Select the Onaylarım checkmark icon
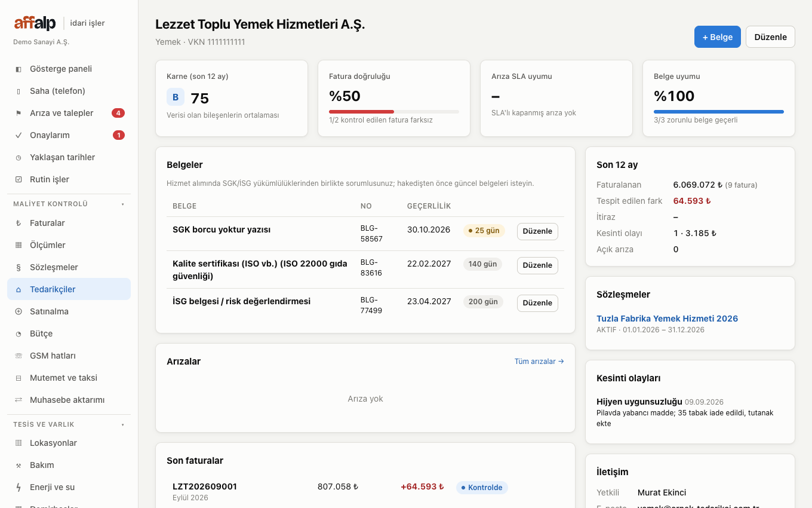This screenshot has height=508, width=812. coord(19,135)
